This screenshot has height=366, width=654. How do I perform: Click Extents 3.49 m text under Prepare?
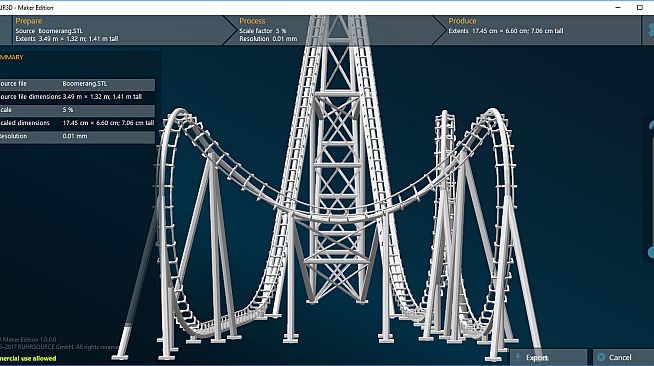[x=67, y=39]
